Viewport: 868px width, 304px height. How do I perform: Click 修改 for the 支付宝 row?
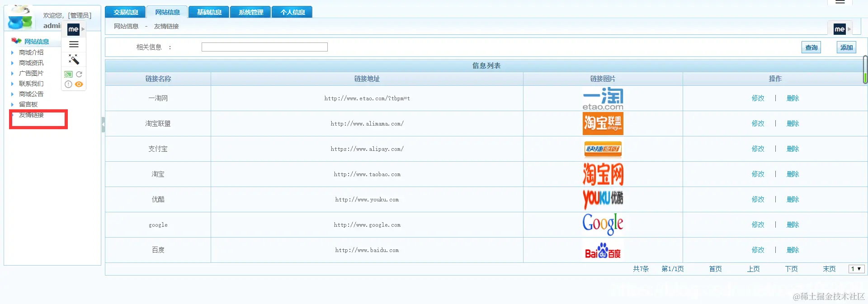click(758, 149)
